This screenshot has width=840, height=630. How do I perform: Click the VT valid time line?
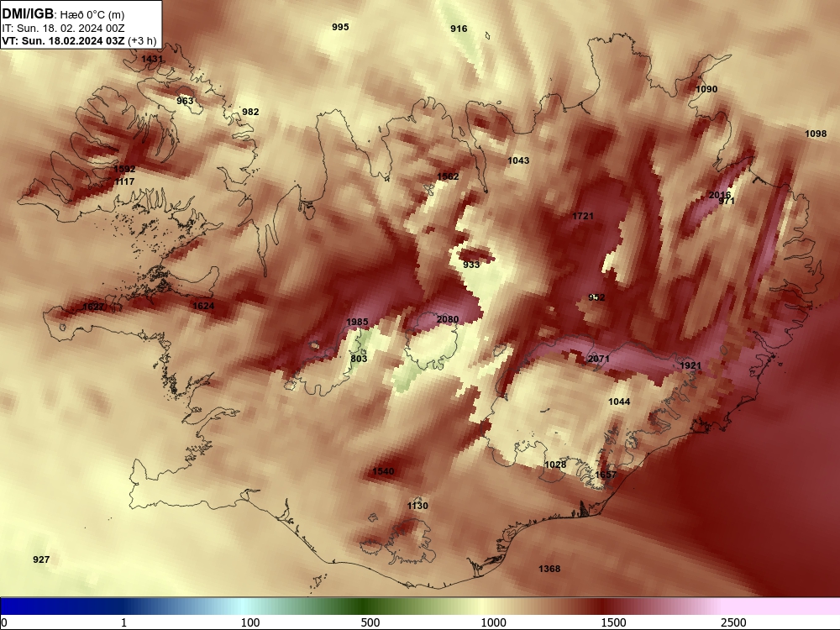pos(79,40)
